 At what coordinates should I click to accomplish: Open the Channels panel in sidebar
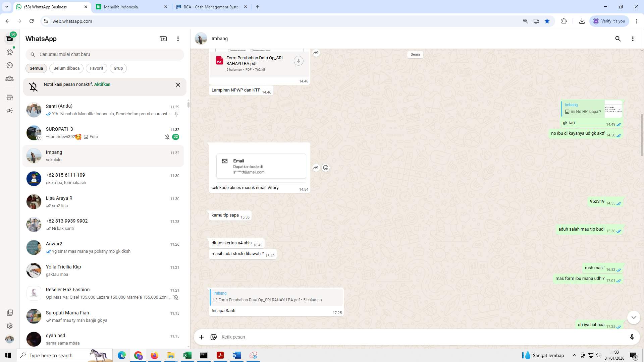click(x=10, y=65)
